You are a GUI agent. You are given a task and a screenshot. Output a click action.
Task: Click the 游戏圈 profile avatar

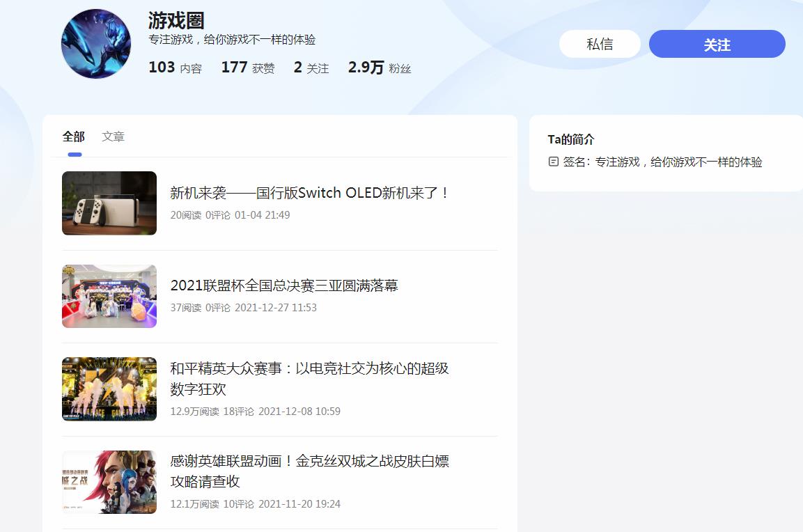pyautogui.click(x=96, y=44)
